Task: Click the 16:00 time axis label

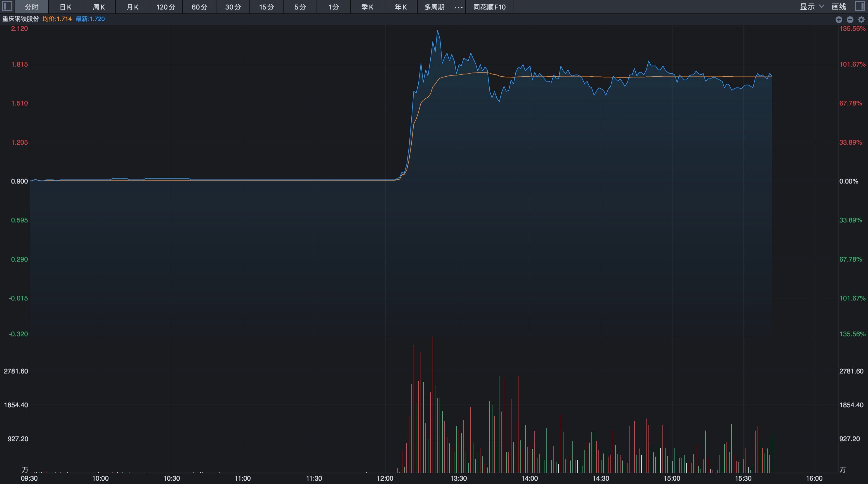Action: (x=814, y=478)
